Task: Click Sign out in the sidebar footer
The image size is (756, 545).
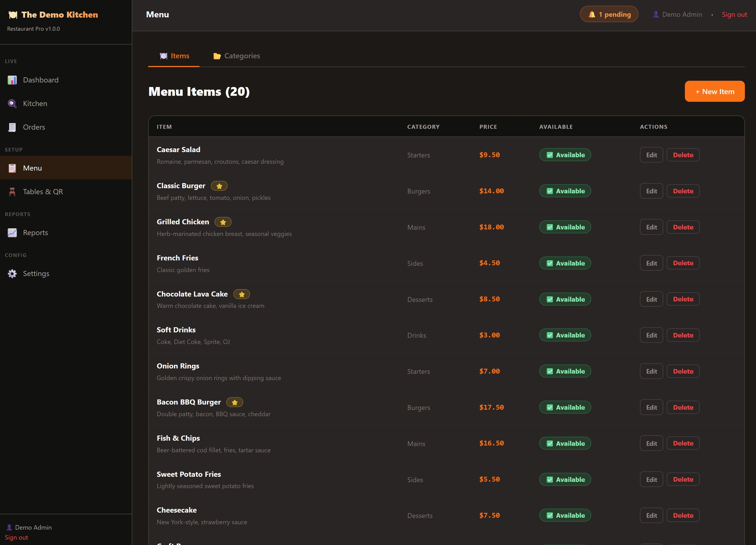Action: click(x=16, y=538)
